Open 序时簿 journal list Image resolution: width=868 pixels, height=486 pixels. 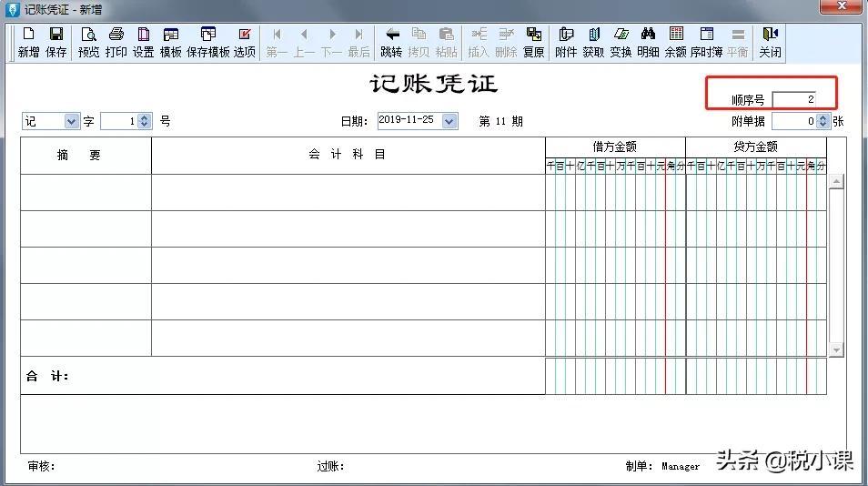point(706,42)
